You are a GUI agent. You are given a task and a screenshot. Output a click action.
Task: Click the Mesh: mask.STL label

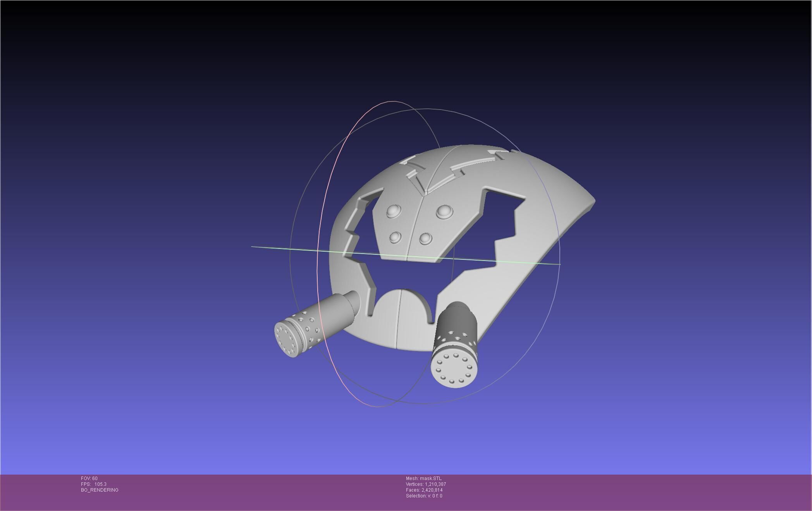click(423, 478)
